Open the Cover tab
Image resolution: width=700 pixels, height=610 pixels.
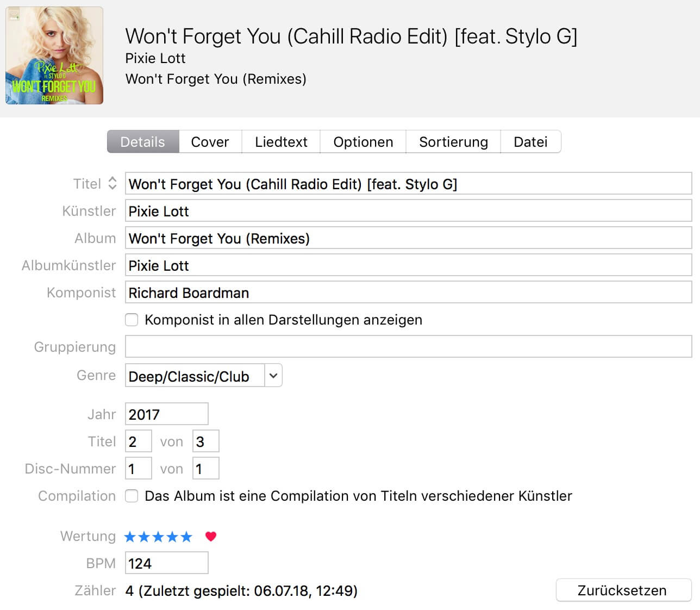tap(210, 142)
